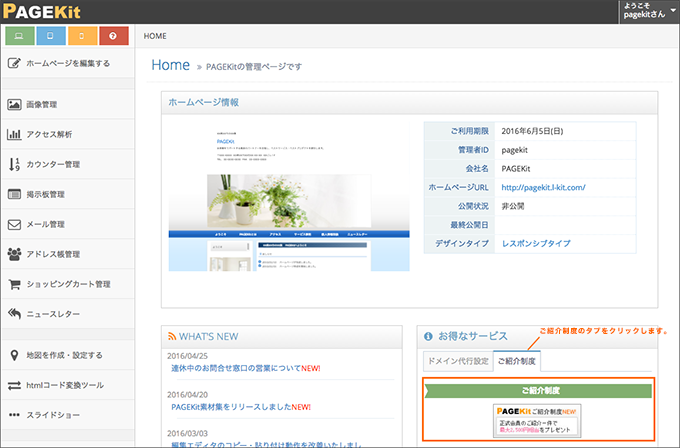This screenshot has height=448, width=680.
Task: Click the レスポンシブタイプ design type link
Action: 536,244
